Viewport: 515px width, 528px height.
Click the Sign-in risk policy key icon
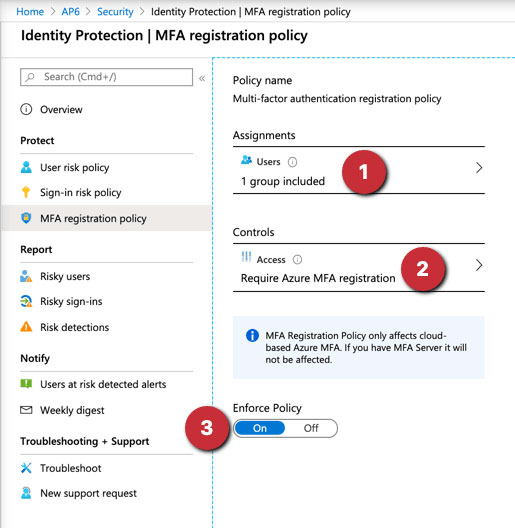point(26,192)
